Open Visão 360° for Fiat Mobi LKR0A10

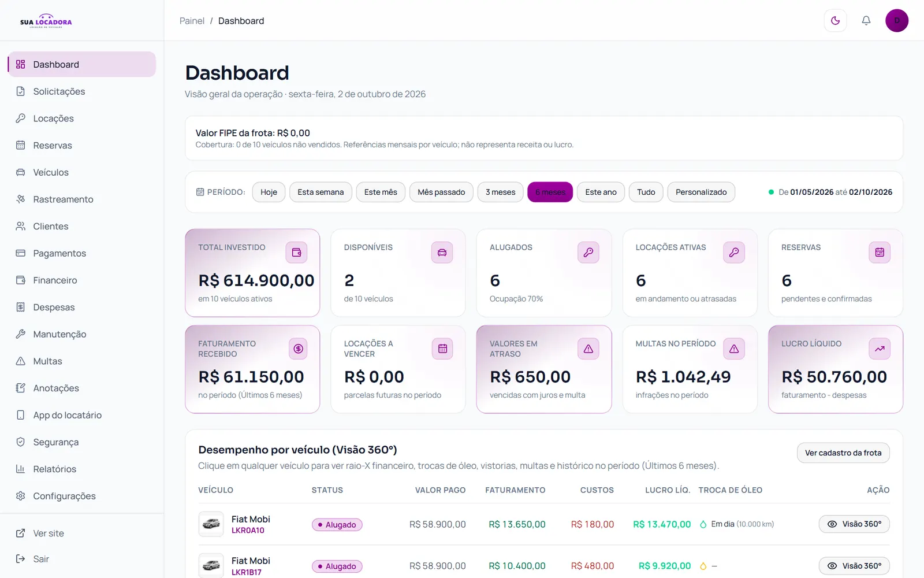pos(854,524)
